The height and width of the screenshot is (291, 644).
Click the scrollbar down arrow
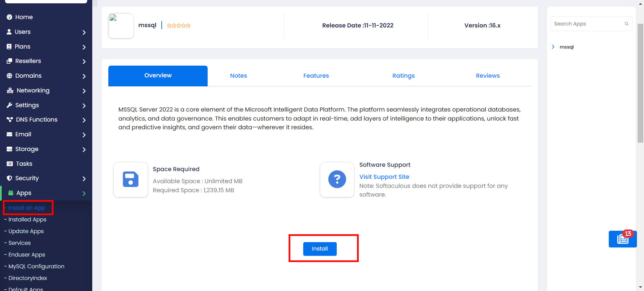tap(640, 287)
